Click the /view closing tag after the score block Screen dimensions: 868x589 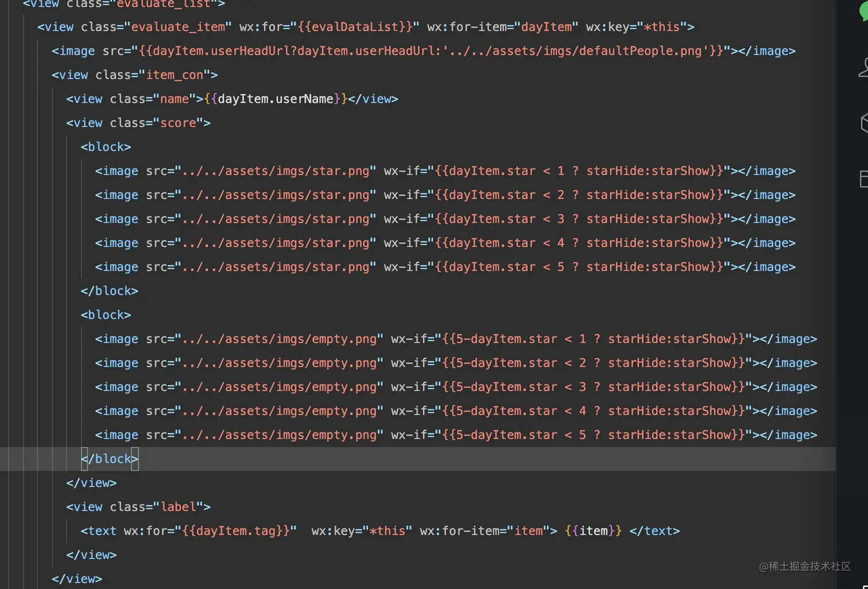coord(91,483)
